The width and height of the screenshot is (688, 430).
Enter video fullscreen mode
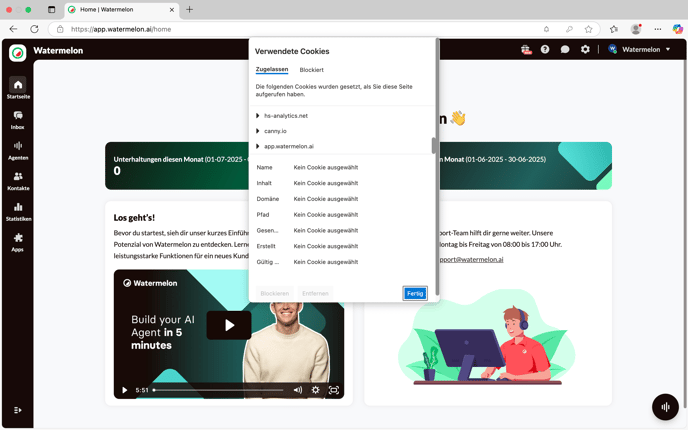point(334,390)
